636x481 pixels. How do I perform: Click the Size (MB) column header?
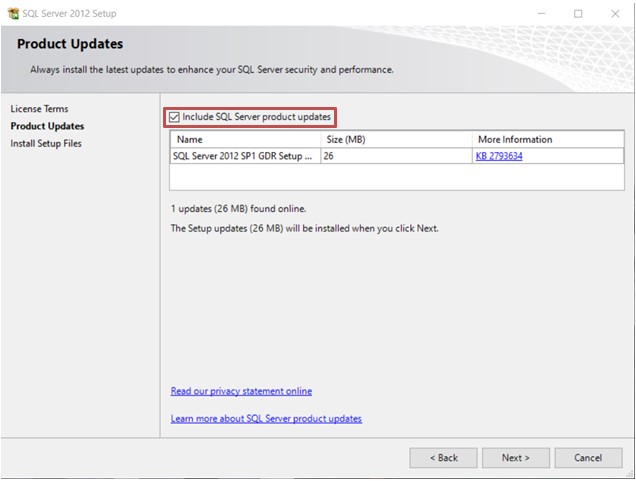(x=396, y=140)
